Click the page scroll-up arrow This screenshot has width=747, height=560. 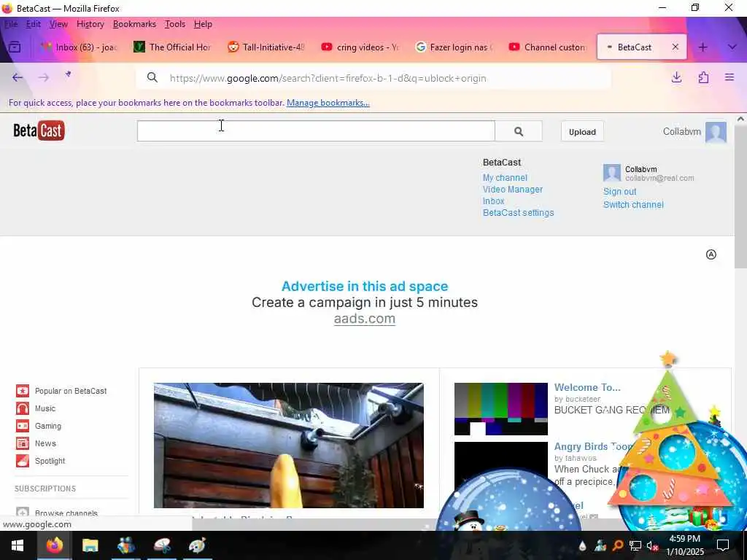click(x=740, y=119)
